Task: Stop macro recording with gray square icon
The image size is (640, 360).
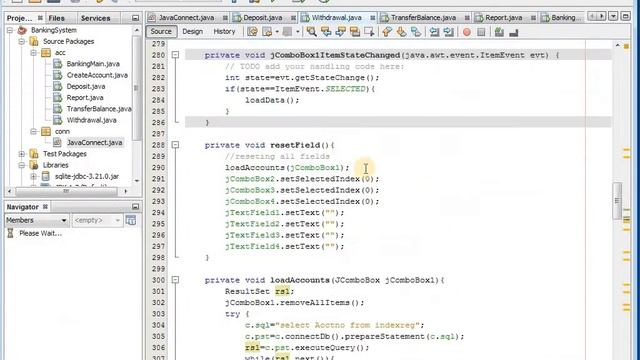Action: [x=481, y=32]
